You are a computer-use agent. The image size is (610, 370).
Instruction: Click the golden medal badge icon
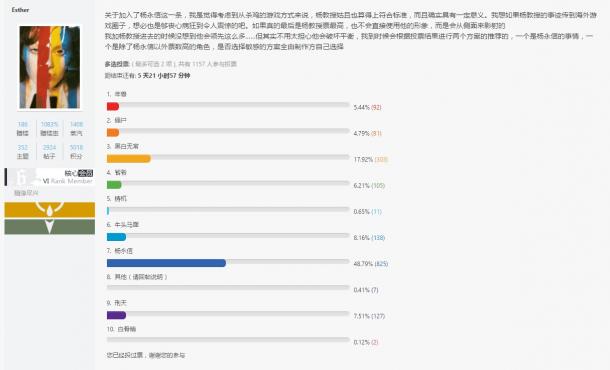49,210
